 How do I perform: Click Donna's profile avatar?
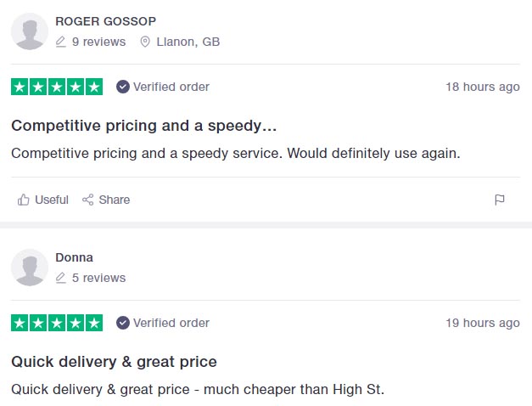[30, 268]
